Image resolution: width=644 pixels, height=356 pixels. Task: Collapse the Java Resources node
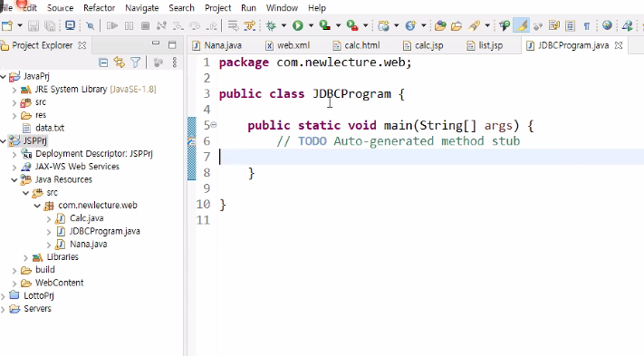(14, 180)
